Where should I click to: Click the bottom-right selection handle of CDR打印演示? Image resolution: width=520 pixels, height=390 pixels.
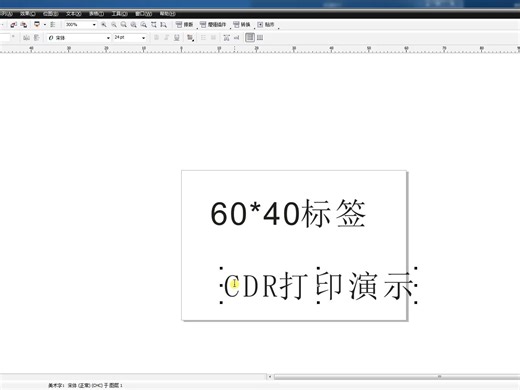pyautogui.click(x=416, y=303)
